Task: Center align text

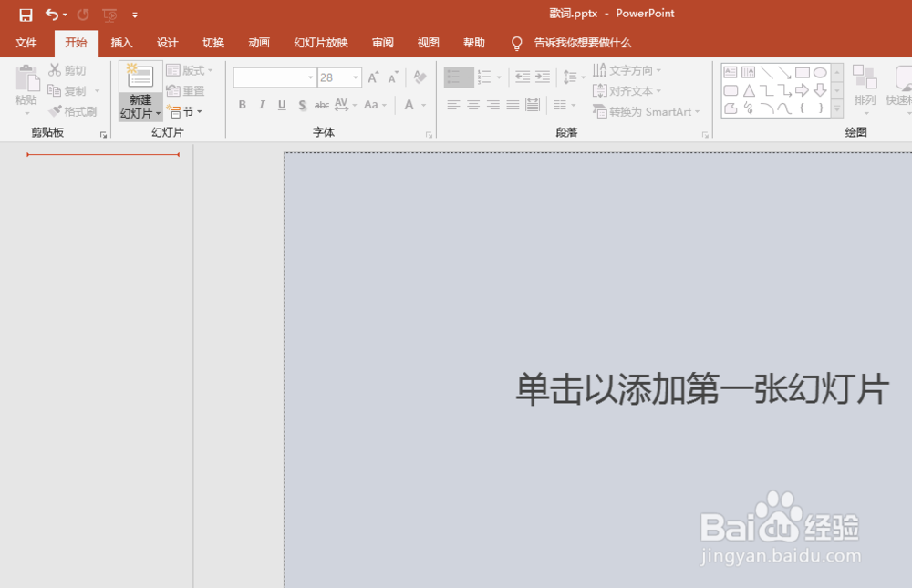Action: click(473, 105)
